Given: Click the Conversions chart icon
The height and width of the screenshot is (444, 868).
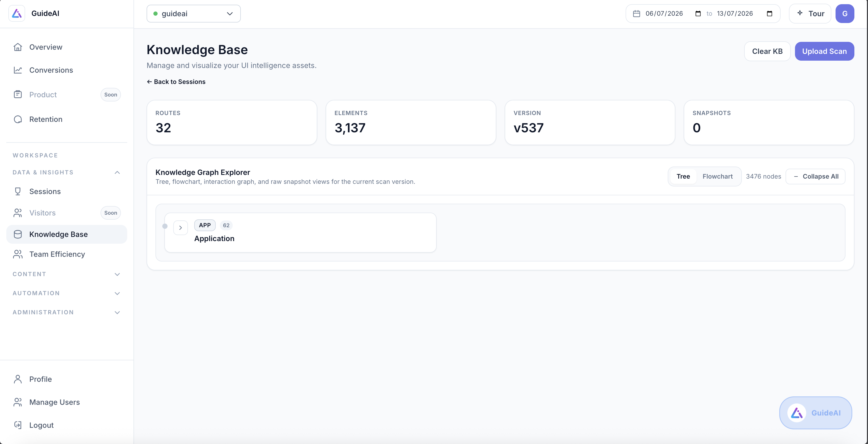Looking at the screenshot, I should (18, 70).
